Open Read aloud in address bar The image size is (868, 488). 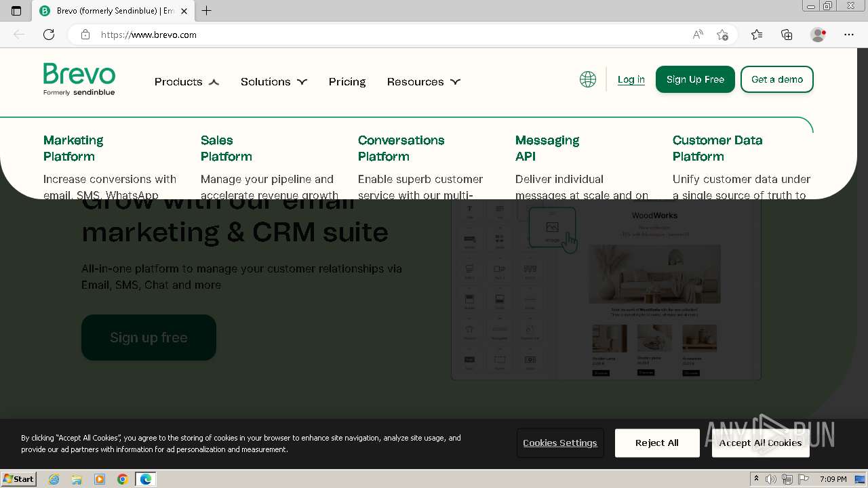[x=698, y=35]
